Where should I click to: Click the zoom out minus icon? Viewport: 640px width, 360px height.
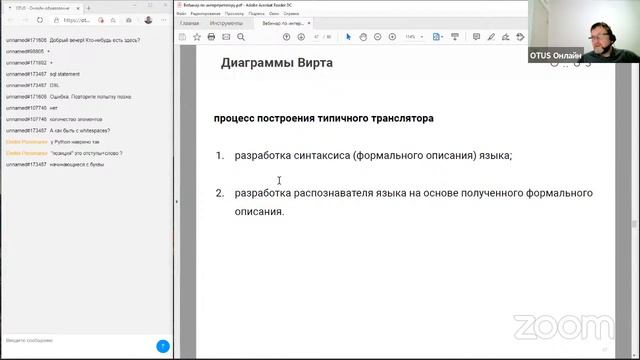coord(378,37)
